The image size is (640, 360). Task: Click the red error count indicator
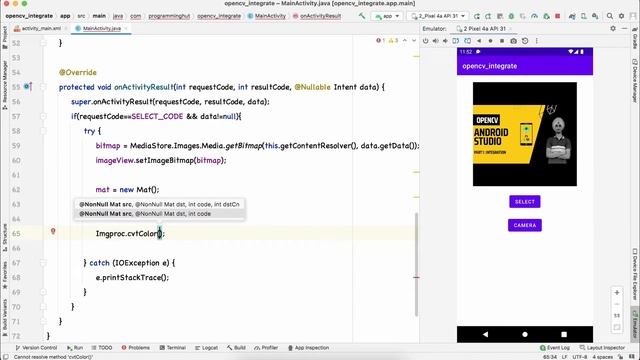tap(380, 41)
